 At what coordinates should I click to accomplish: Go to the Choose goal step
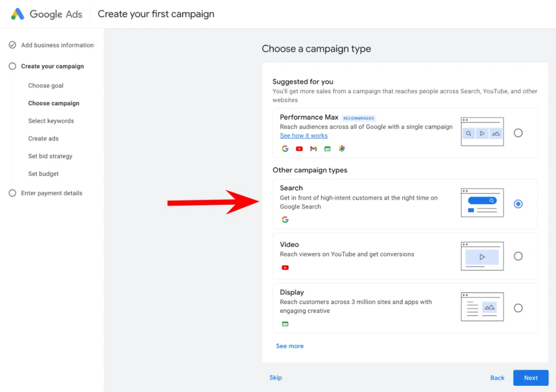pyautogui.click(x=46, y=85)
